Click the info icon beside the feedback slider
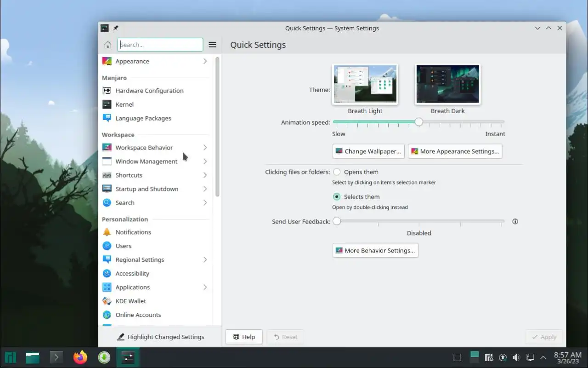588x368 pixels. pos(515,221)
